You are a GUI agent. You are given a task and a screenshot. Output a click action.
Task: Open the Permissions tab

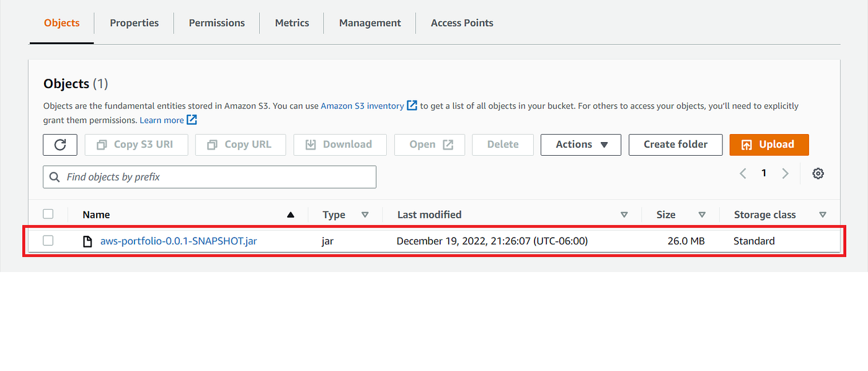(x=217, y=23)
